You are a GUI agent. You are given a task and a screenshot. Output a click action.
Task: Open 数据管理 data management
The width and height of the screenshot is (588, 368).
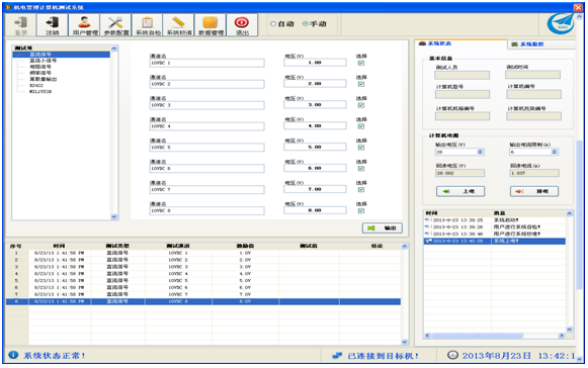click(210, 25)
